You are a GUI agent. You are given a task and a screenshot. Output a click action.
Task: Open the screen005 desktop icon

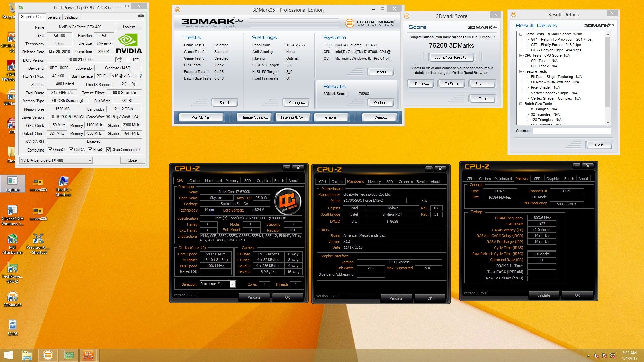(38, 184)
